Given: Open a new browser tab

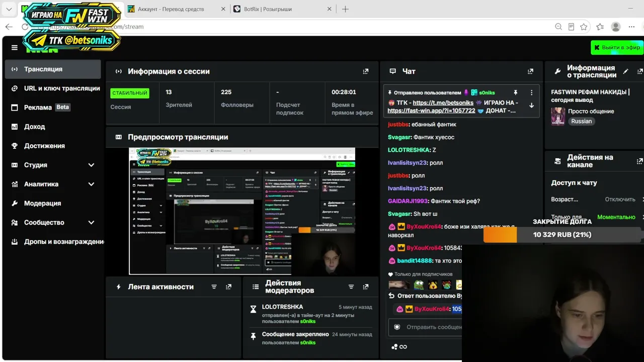Looking at the screenshot, I should [x=345, y=9].
